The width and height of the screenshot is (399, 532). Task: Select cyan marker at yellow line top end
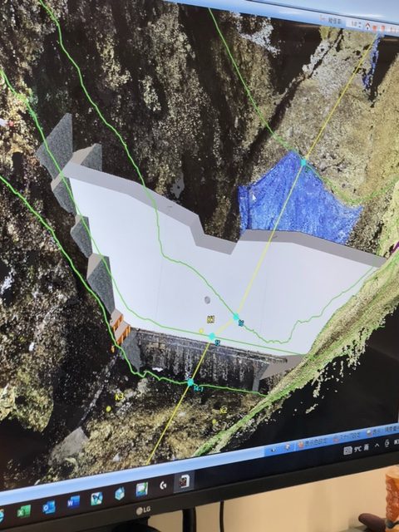(x=303, y=163)
